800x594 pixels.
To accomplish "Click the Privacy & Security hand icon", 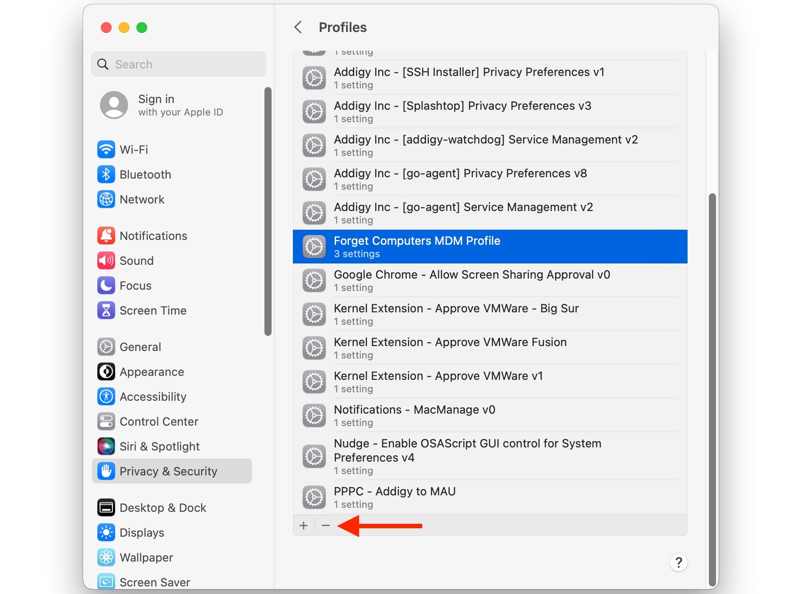I will coord(106,471).
